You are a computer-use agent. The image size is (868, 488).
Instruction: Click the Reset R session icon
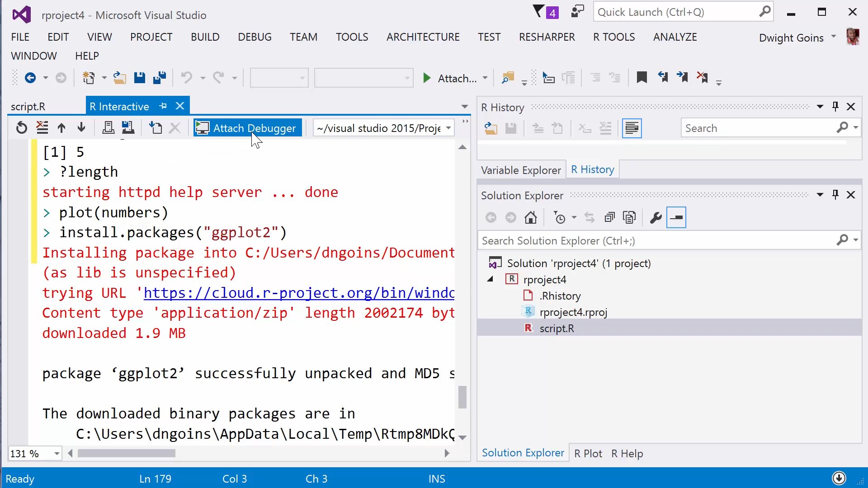[21, 128]
